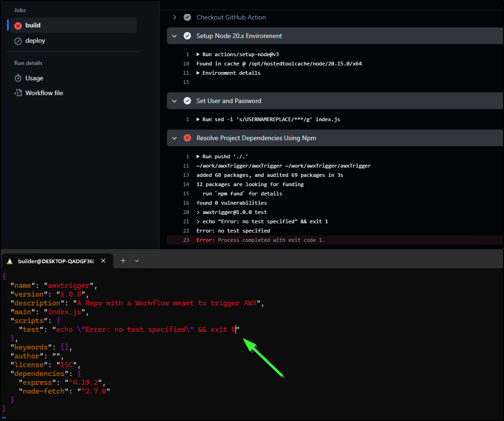
Task: Click log line number 23 in the failed step
Action: click(186, 240)
